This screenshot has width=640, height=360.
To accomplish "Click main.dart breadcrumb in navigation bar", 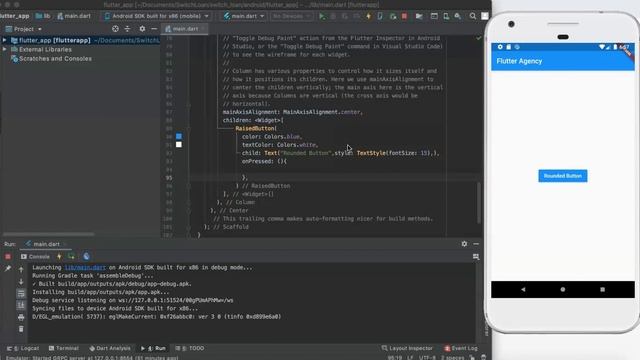I will click(74, 16).
